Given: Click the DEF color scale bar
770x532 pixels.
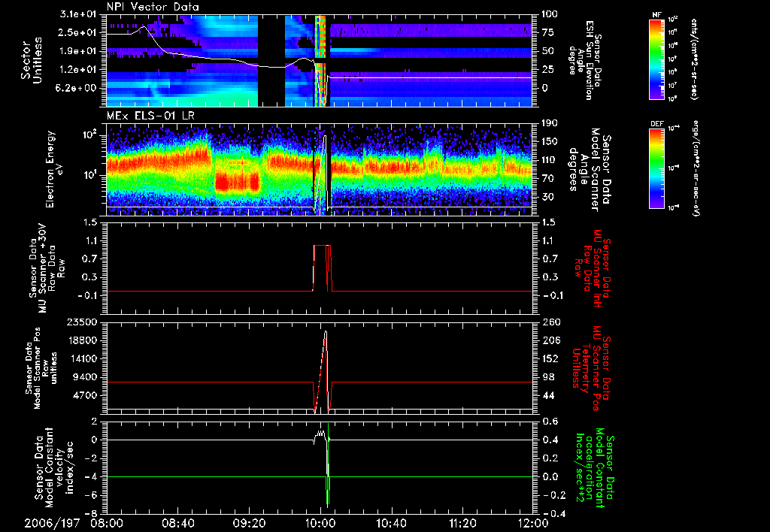Looking at the screenshot, I should pyautogui.click(x=657, y=168).
